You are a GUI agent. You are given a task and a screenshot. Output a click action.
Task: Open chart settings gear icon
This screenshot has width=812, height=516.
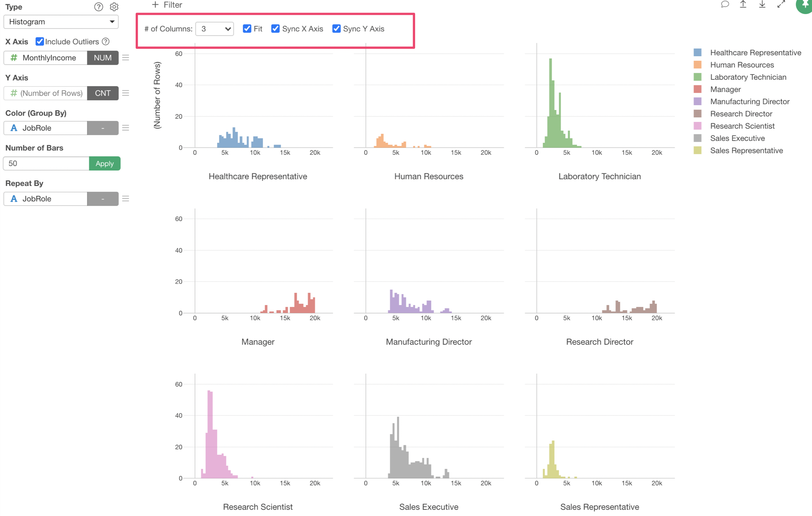click(114, 7)
